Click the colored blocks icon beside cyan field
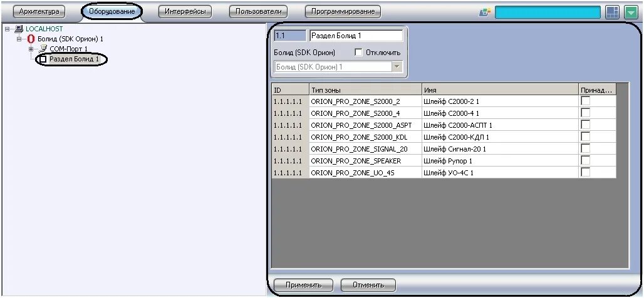Screen dimensions: 644x298 click(485, 13)
